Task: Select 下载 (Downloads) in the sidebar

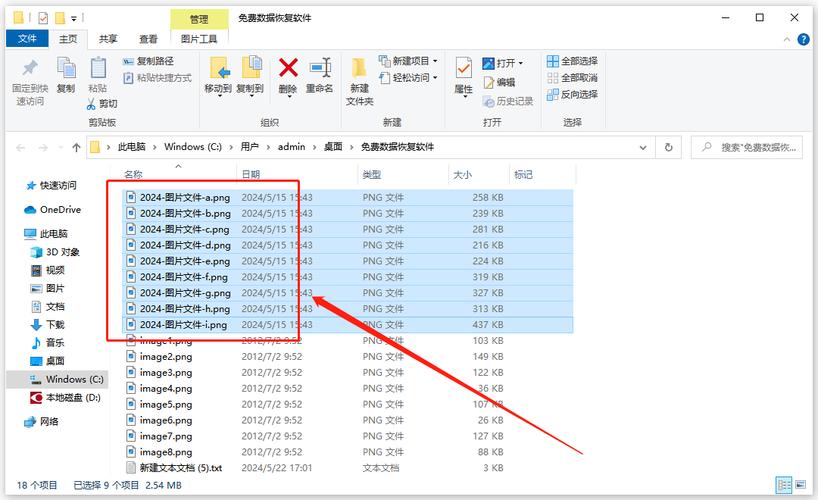Action: click(48, 325)
